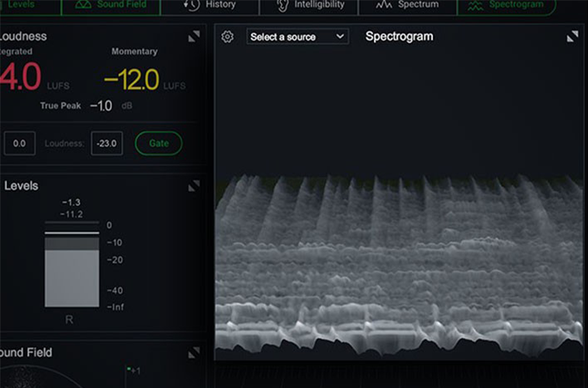Click the -11.2 value above the meter
The height and width of the screenshot is (388, 588).
click(x=71, y=215)
